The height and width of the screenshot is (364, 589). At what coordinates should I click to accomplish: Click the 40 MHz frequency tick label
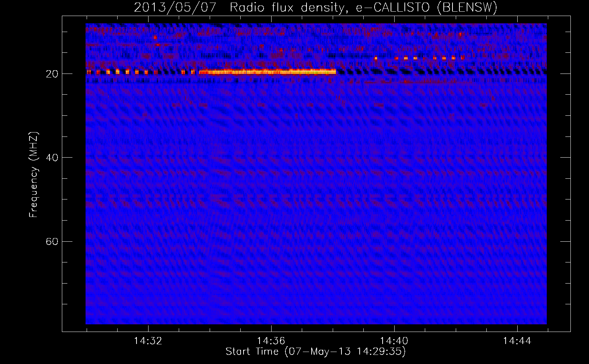(52, 158)
